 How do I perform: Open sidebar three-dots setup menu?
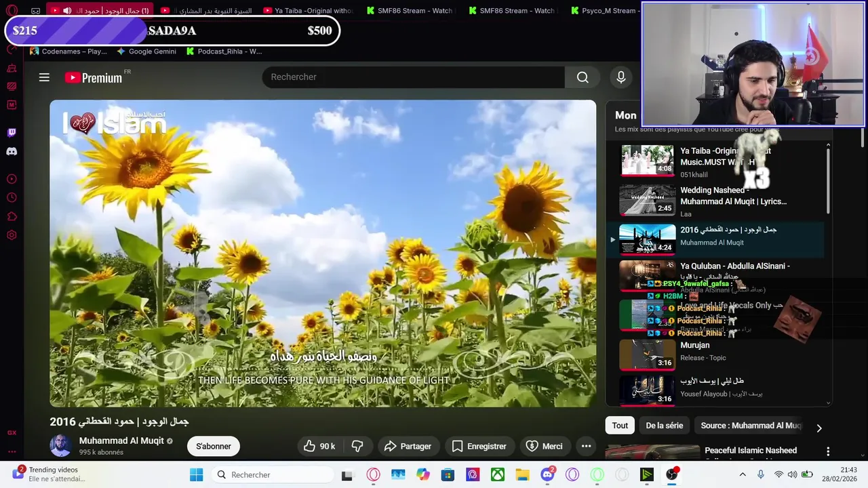pyautogui.click(x=12, y=451)
